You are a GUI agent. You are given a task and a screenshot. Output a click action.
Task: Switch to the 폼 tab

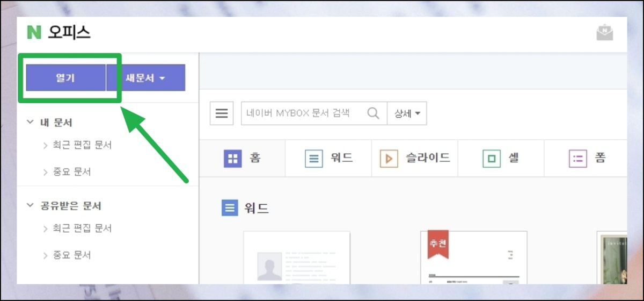586,159
